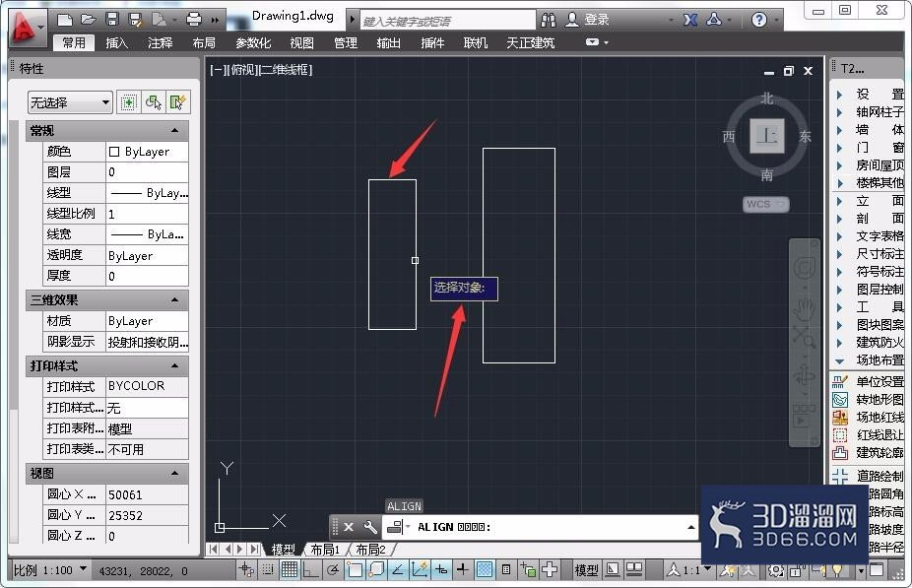Collapse the 三维效果 properties section

[174, 300]
